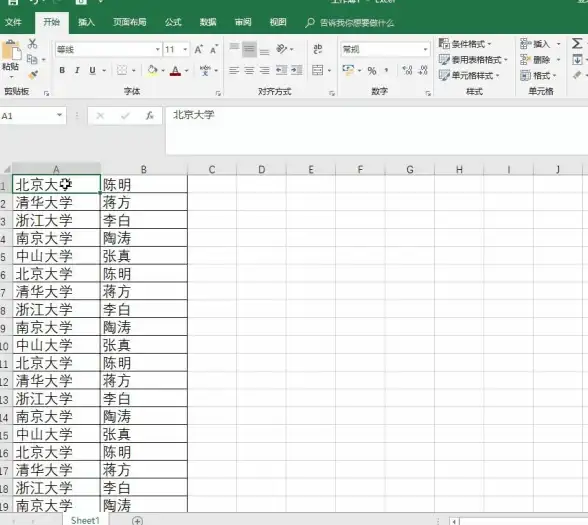Open Format as Table (套用表格格式)
588x525 pixels.
click(473, 60)
